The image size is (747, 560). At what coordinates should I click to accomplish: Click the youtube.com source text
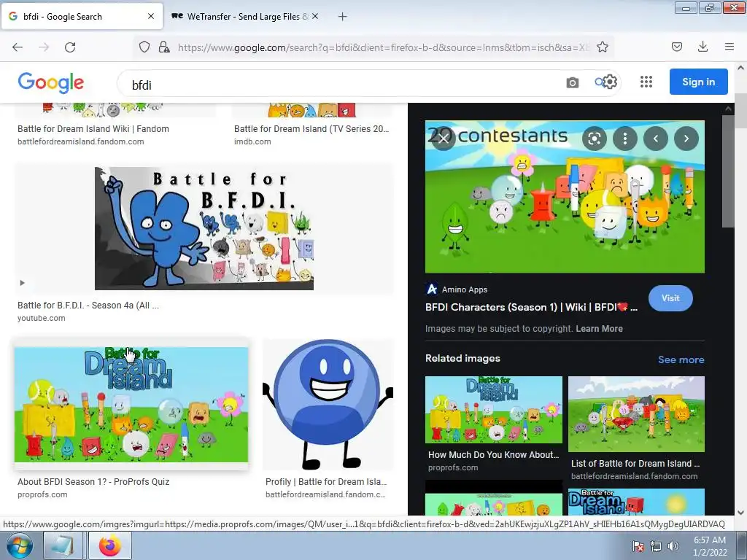(x=42, y=318)
